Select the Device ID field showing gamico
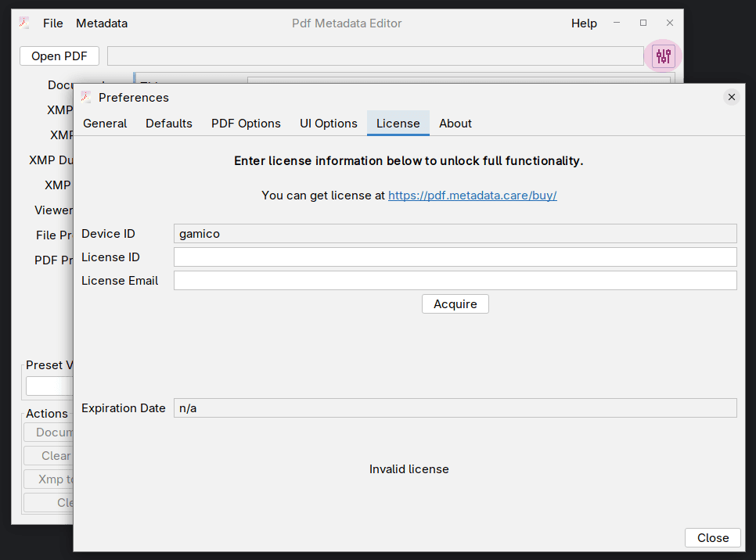 click(x=455, y=233)
